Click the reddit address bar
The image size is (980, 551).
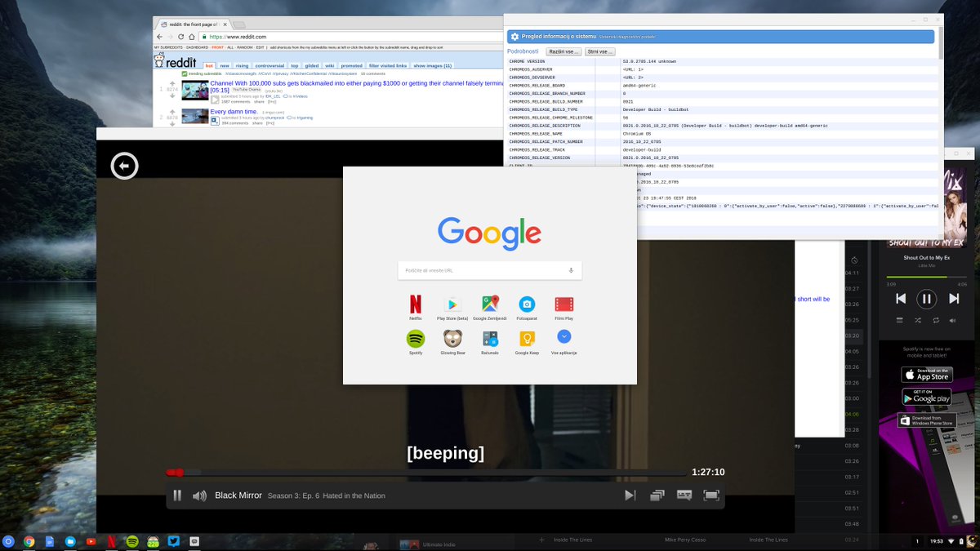pyautogui.click(x=351, y=37)
